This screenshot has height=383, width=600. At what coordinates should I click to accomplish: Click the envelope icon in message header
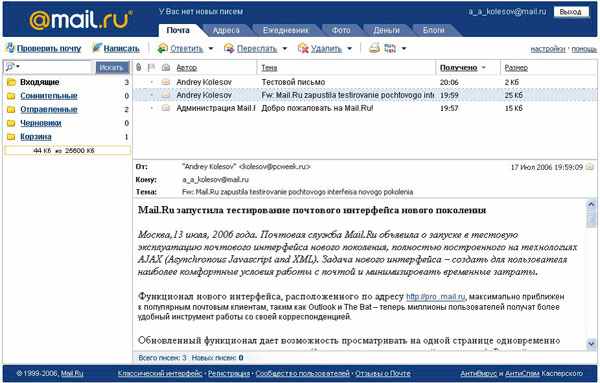click(590, 167)
